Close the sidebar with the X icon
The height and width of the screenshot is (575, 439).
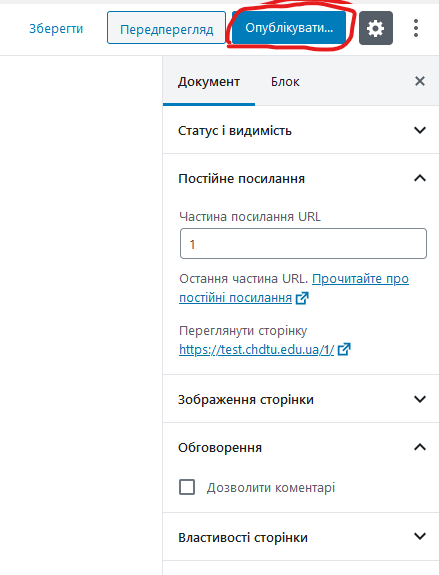420,81
